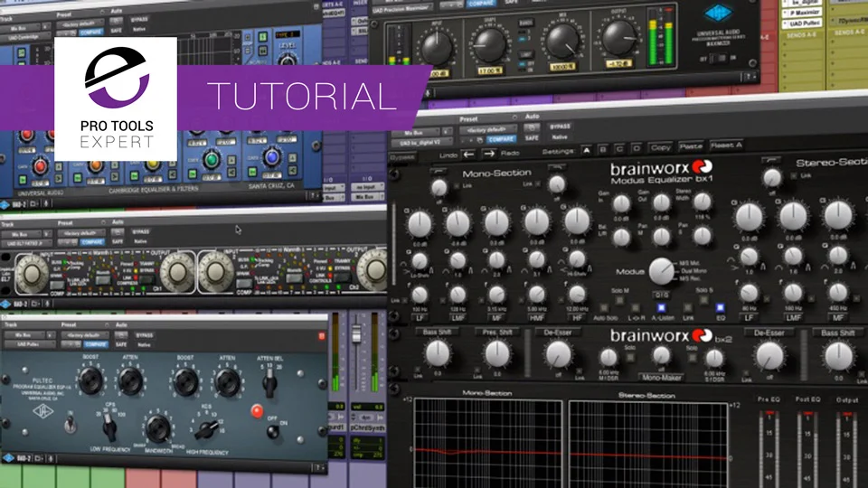Viewport: 868px width, 488px height.
Task: Click the Stereo Width knob in brainworx
Action: tap(702, 202)
